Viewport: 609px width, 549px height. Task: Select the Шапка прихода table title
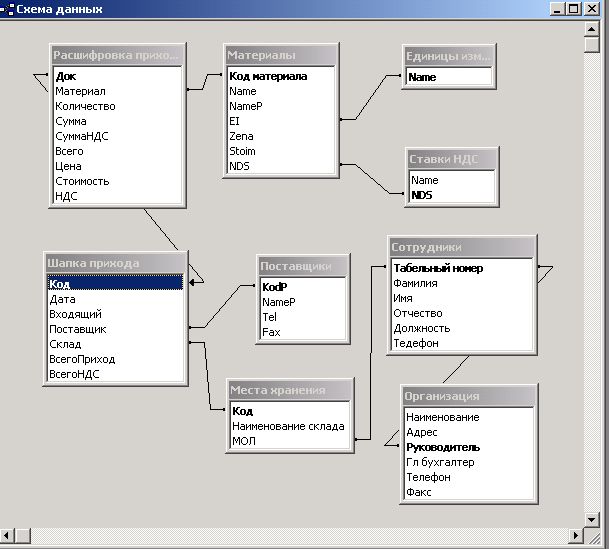pyautogui.click(x=115, y=263)
